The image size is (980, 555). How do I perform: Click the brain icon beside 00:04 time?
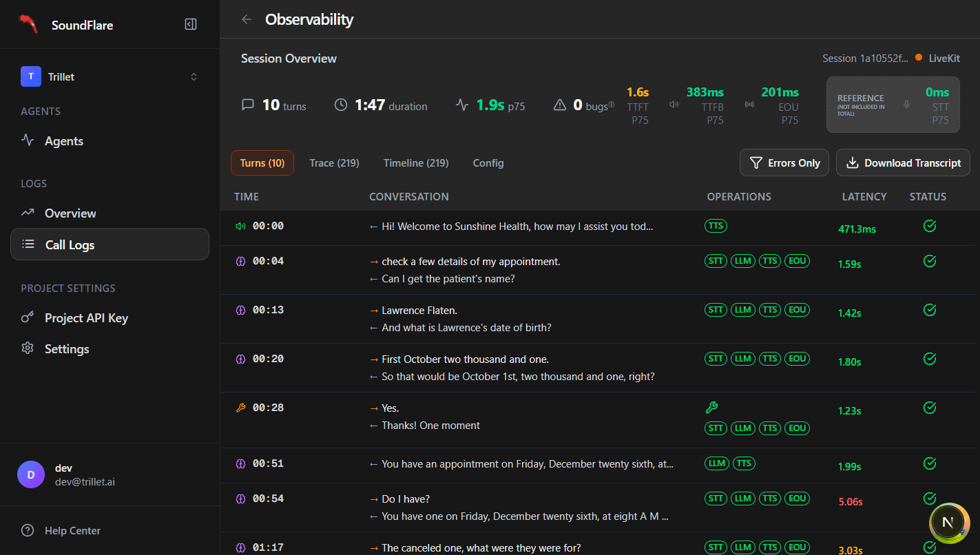(240, 261)
